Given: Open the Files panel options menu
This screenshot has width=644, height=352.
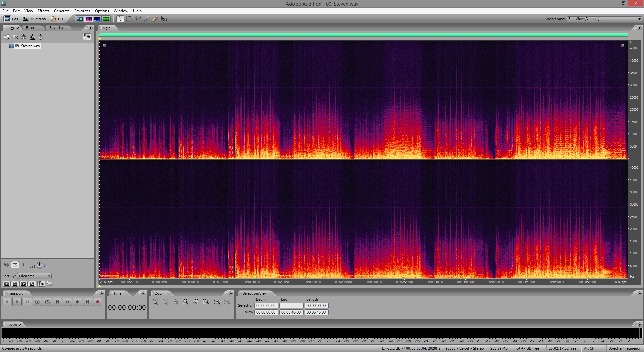Looking at the screenshot, I should (91, 28).
